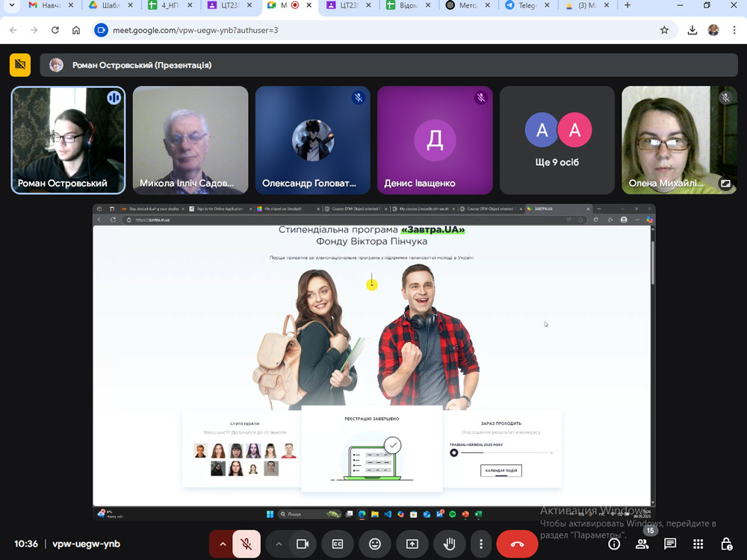This screenshot has width=747, height=560.
Task: Raise your hand in the meeting
Action: [449, 544]
